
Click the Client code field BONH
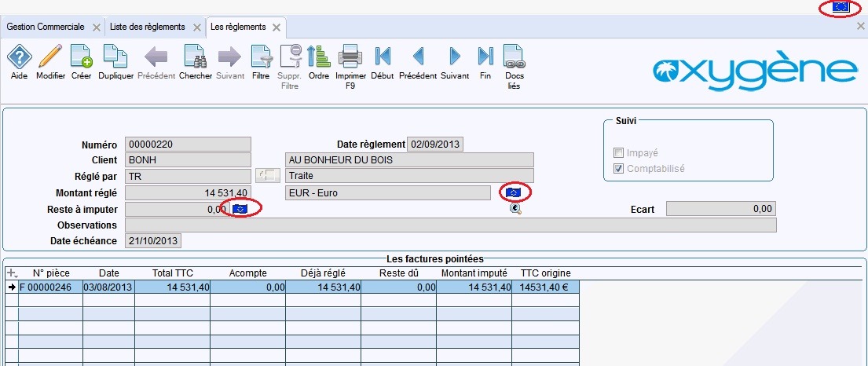tap(189, 160)
